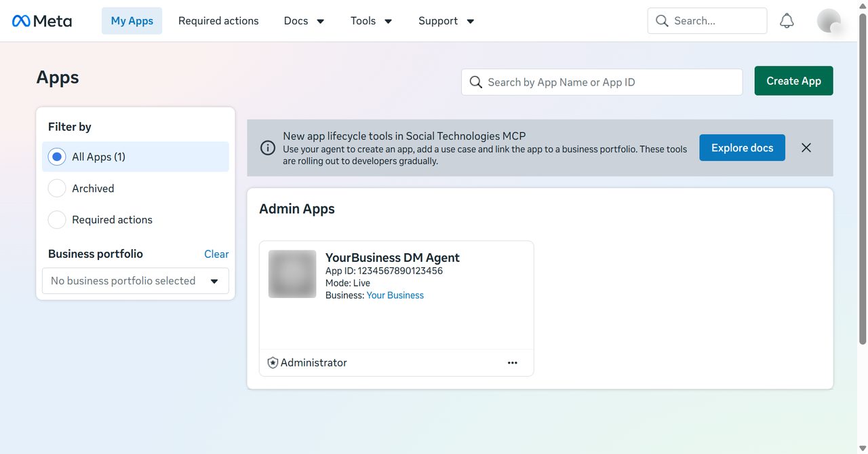Open the three-dot menu on YourBusiness DM Agent

(x=513, y=363)
